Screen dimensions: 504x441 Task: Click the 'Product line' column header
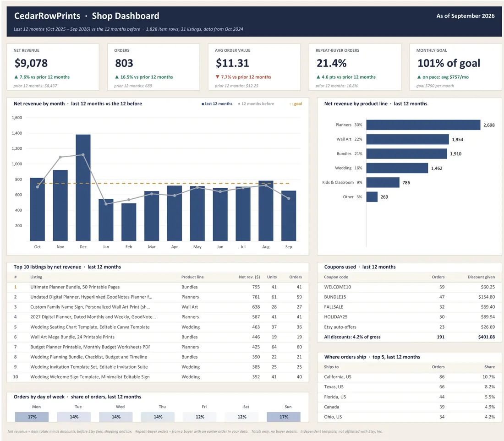[192, 277]
